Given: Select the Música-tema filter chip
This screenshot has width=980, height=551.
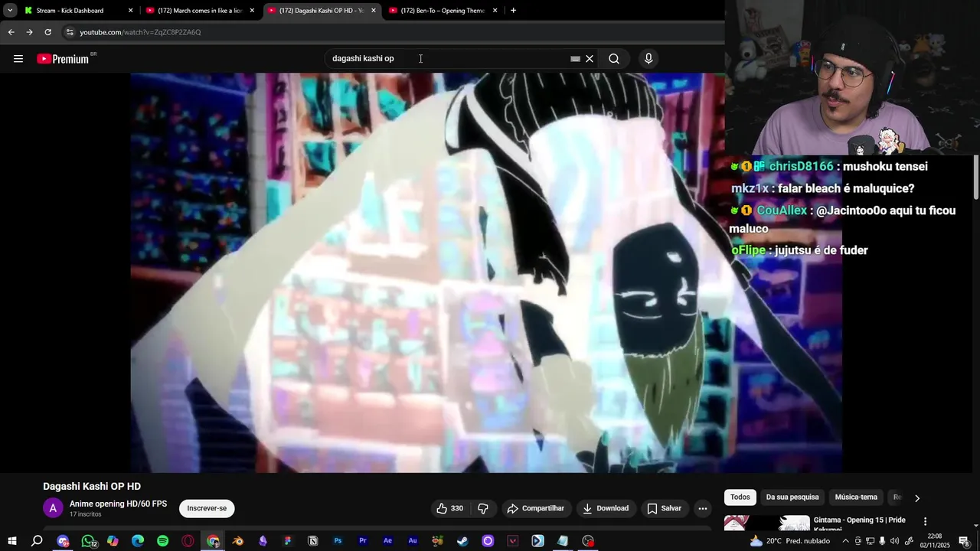Looking at the screenshot, I should tap(856, 497).
